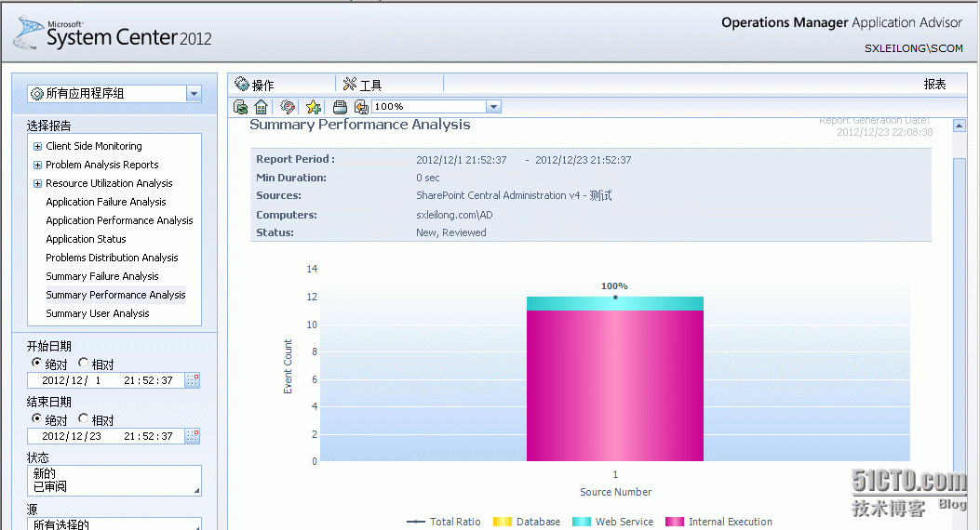
Task: Click the 报表 tab label
Action: click(x=934, y=85)
